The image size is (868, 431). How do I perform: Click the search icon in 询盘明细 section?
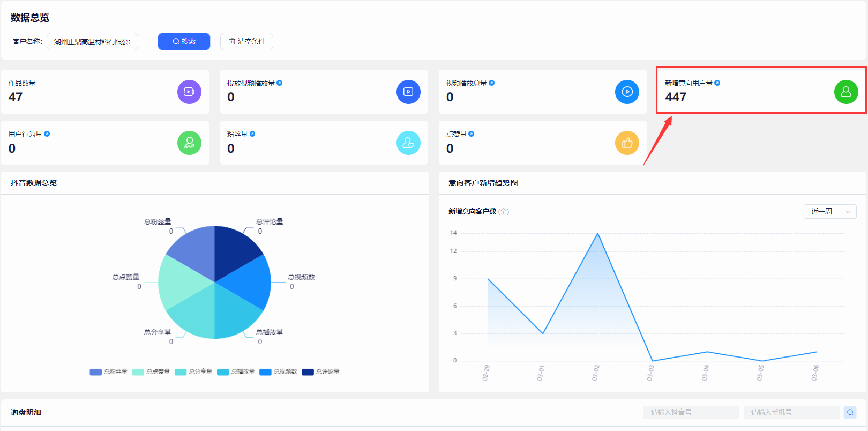click(x=850, y=412)
